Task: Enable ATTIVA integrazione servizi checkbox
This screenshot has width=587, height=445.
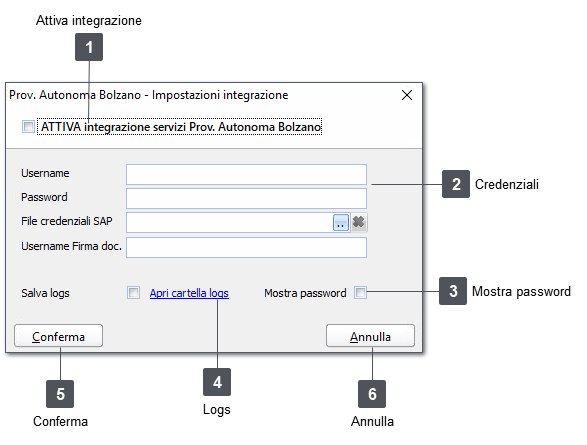Action: coord(28,127)
